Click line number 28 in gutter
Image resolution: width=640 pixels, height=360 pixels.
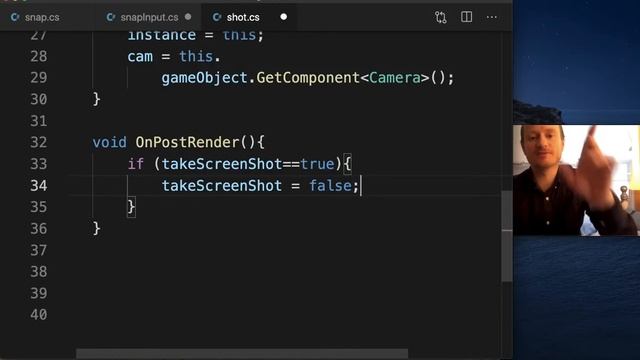point(39,56)
